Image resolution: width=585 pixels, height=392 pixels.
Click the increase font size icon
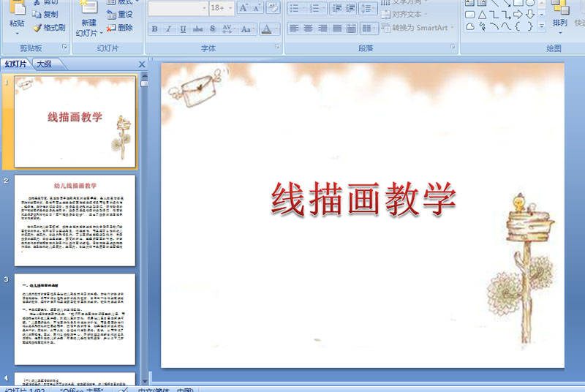pyautogui.click(x=244, y=8)
